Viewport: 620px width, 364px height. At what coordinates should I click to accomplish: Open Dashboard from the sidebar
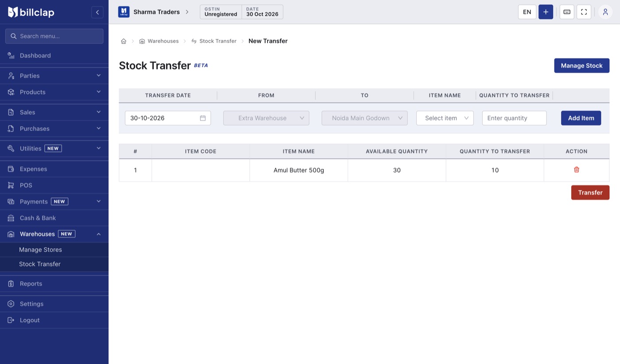[54, 55]
